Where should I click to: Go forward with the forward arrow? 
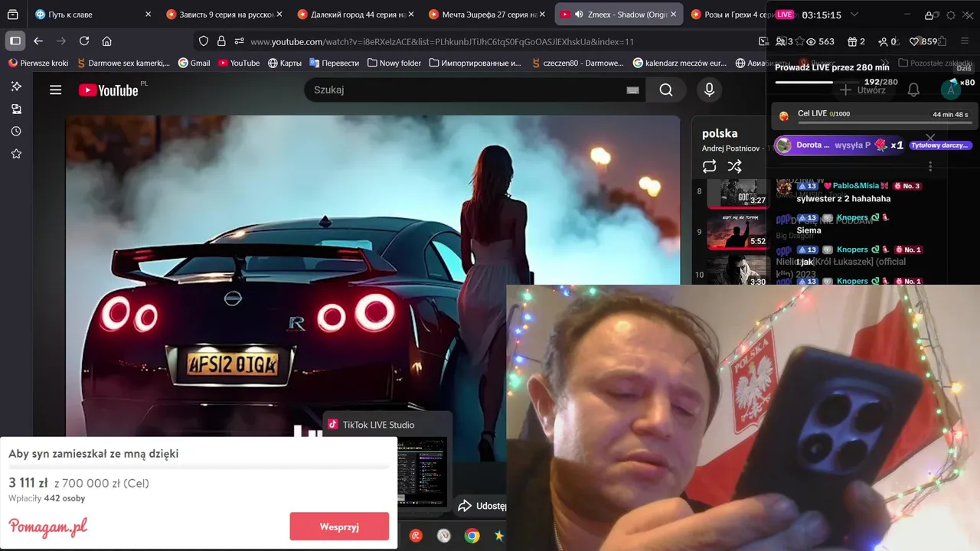[61, 41]
